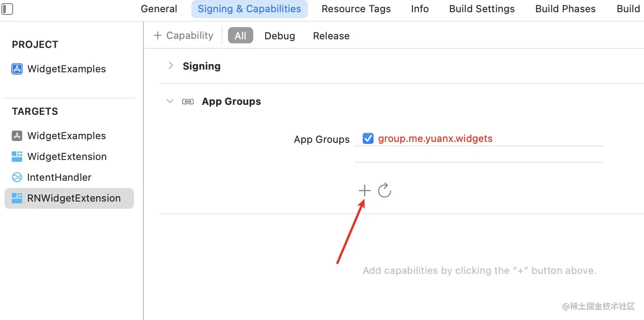
Task: Click the plus icon next to Capability
Action: coord(157,35)
